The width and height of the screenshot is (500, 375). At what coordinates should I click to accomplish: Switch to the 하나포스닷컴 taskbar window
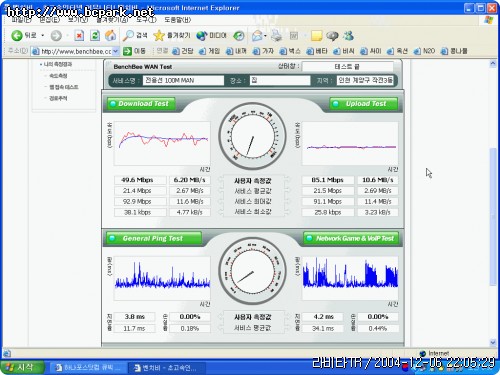click(88, 368)
